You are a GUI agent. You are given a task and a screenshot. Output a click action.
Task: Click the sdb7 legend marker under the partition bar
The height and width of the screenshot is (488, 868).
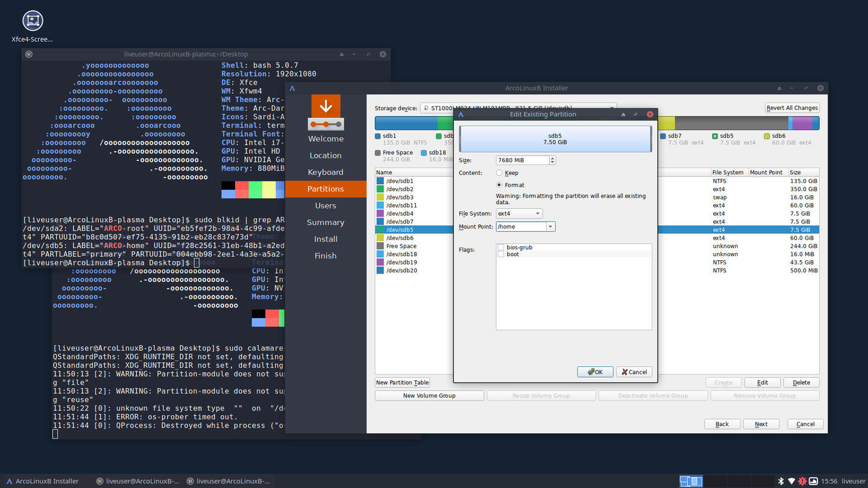[663, 136]
